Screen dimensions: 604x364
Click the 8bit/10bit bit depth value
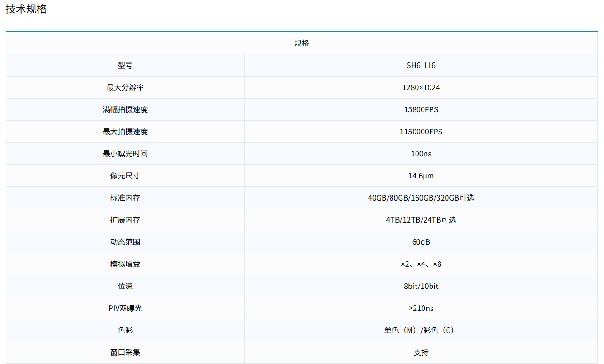(421, 286)
